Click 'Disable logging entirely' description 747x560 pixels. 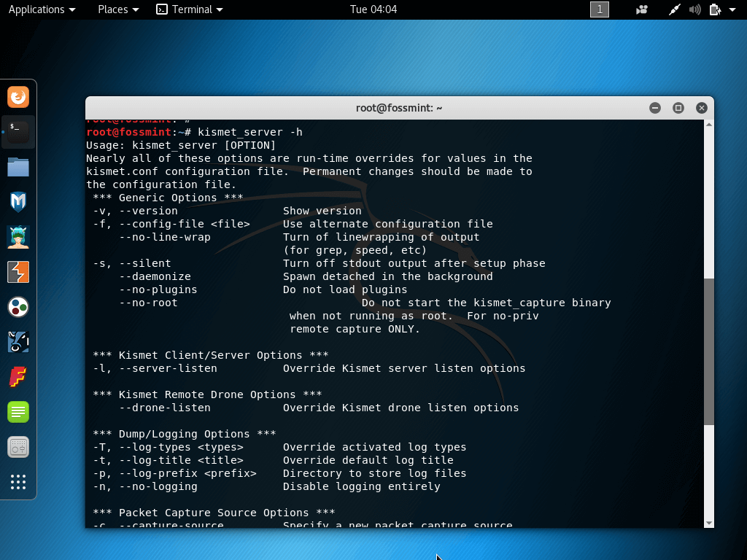click(x=362, y=486)
